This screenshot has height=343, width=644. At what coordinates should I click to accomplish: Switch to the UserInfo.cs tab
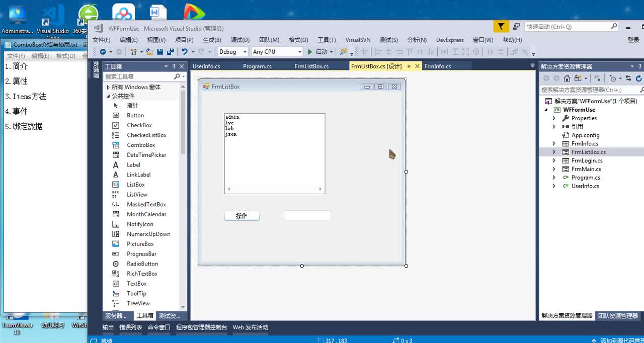point(206,66)
